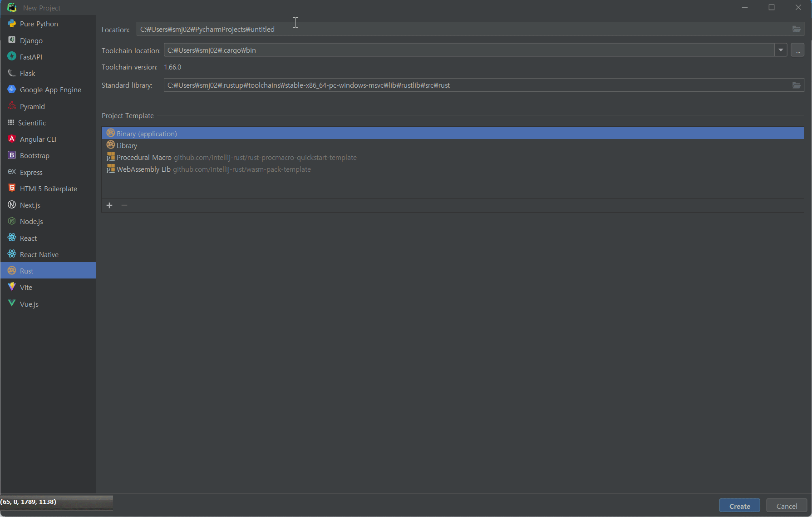812x517 pixels.
Task: Open the Scientific label in sidebar
Action: pyautogui.click(x=32, y=123)
